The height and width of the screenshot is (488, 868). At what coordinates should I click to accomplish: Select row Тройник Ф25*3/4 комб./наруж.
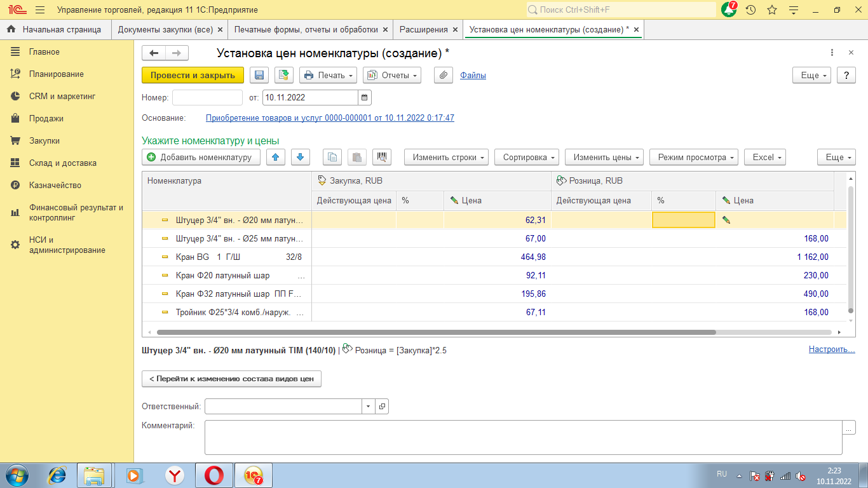coord(227,312)
